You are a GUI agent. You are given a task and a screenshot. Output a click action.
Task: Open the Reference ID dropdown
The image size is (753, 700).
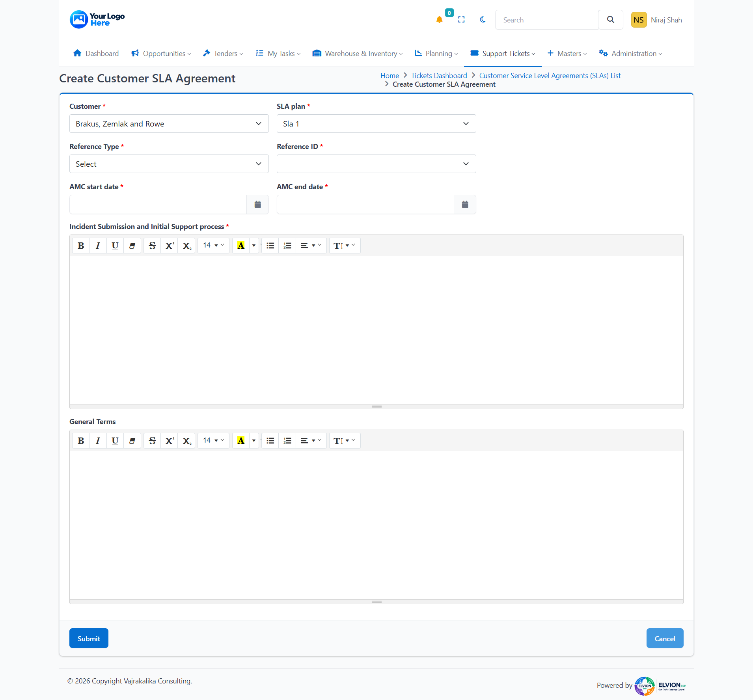376,164
